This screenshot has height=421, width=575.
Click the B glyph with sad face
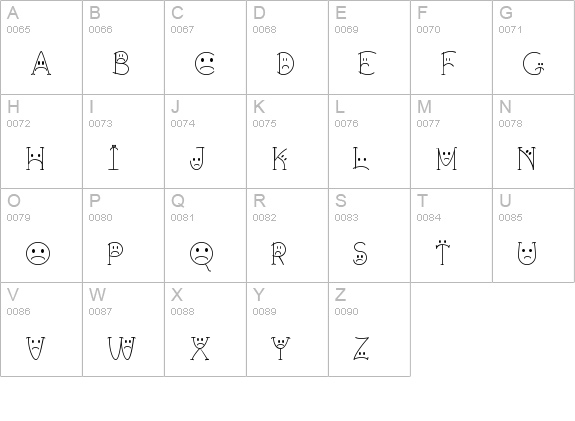[x=121, y=63]
